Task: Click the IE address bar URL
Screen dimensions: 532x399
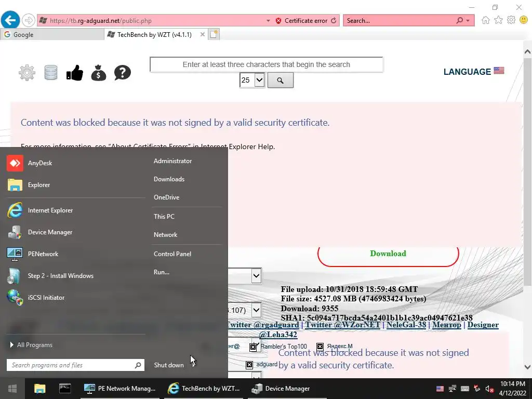Action: 101,21
